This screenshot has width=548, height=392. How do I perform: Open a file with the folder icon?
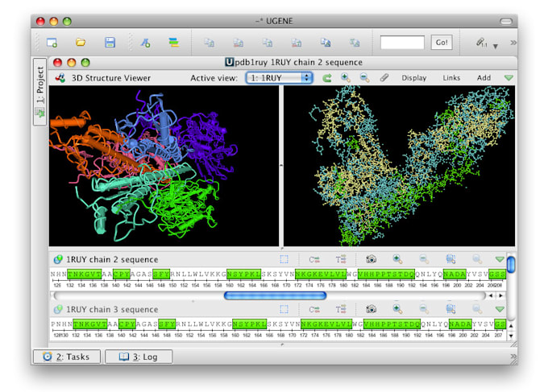coord(81,43)
